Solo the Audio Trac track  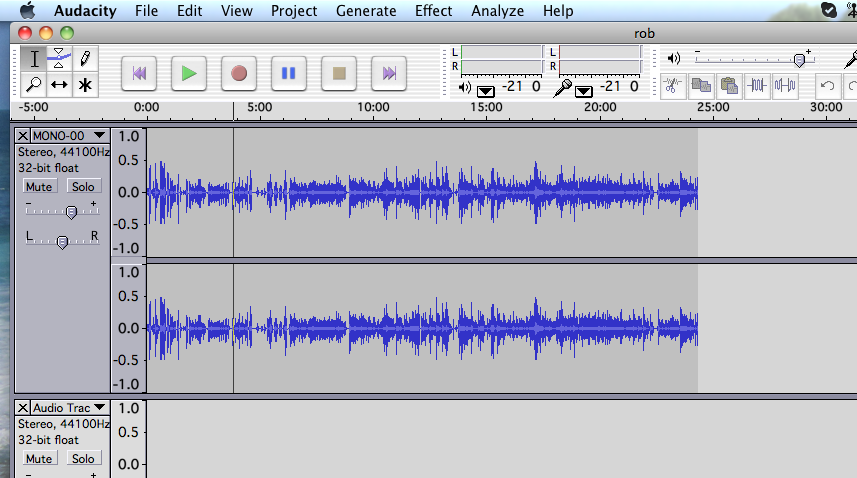(83, 458)
